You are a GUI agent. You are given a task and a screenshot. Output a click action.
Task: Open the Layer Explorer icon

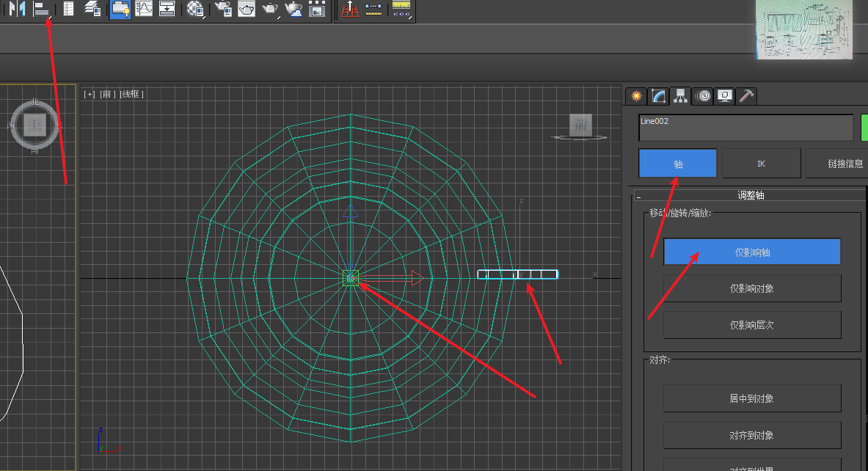click(x=92, y=9)
